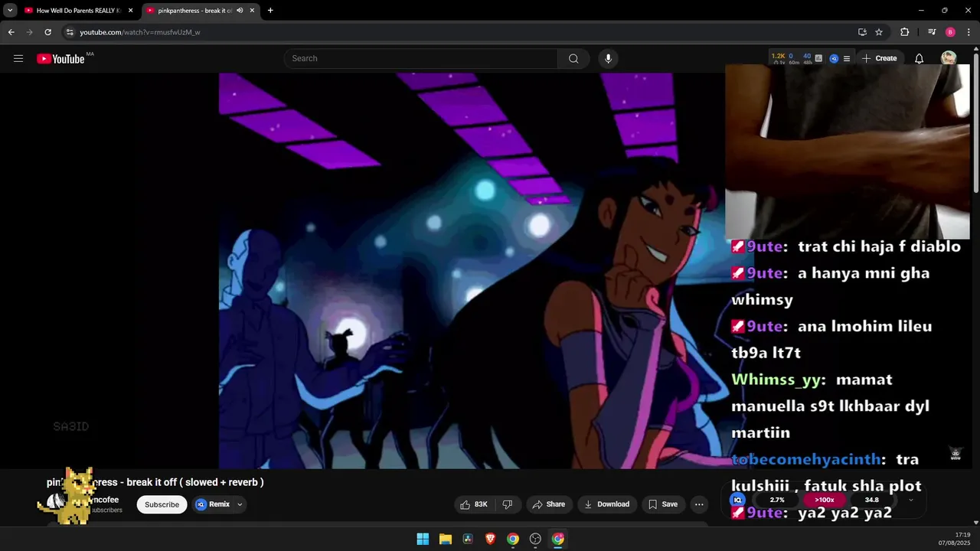Open a new browser tab
Screen dimensions: 980x551
pos(270,11)
